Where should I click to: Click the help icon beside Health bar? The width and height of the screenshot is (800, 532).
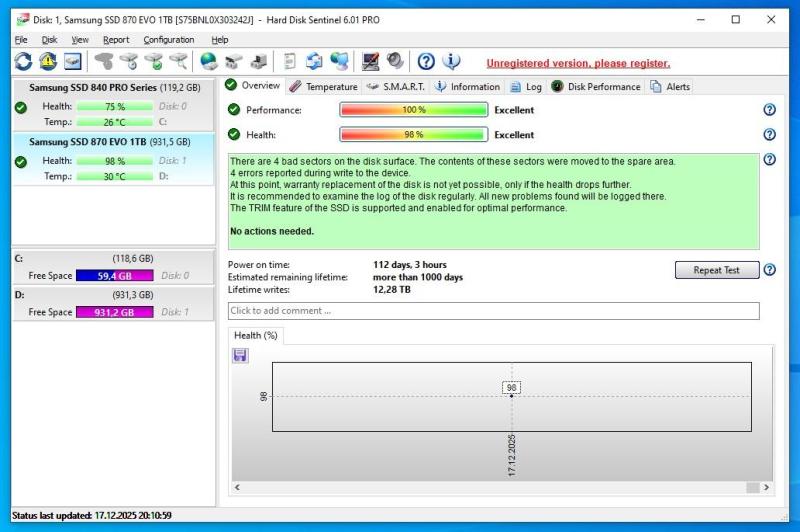tap(769, 135)
